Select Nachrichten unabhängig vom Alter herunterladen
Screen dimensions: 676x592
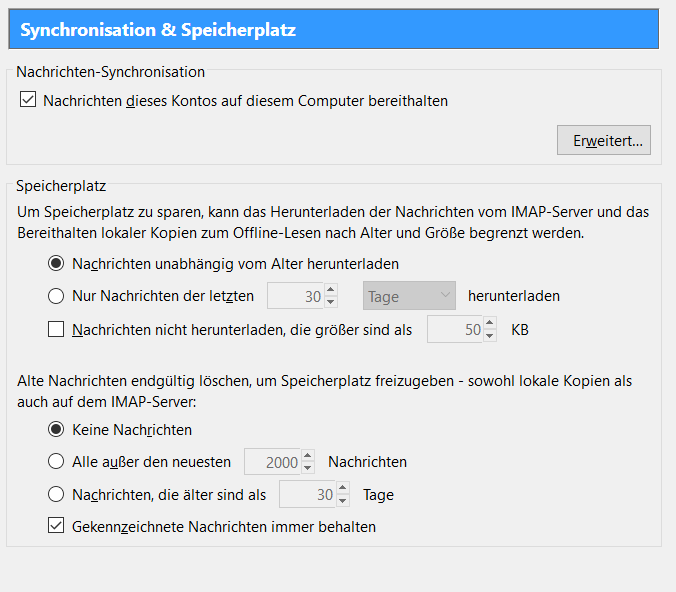[57, 264]
